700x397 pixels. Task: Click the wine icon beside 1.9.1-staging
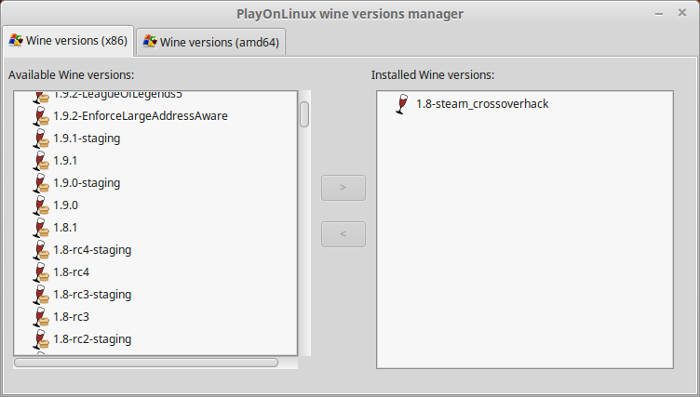point(41,138)
